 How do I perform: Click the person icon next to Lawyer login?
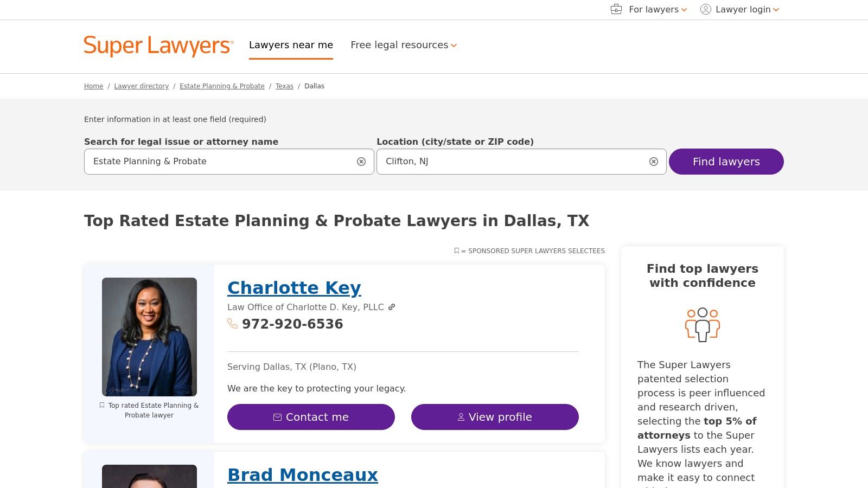coord(705,9)
